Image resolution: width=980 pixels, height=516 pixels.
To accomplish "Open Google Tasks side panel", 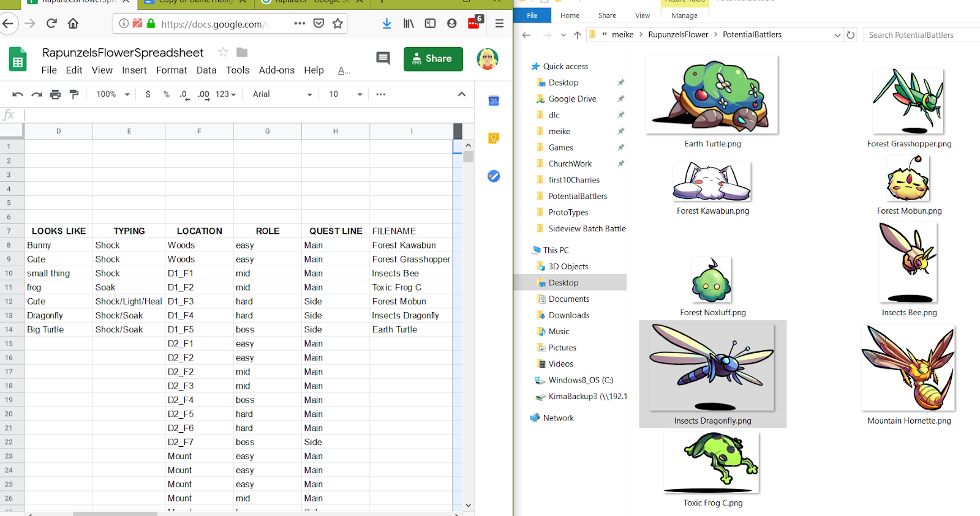I will click(494, 176).
